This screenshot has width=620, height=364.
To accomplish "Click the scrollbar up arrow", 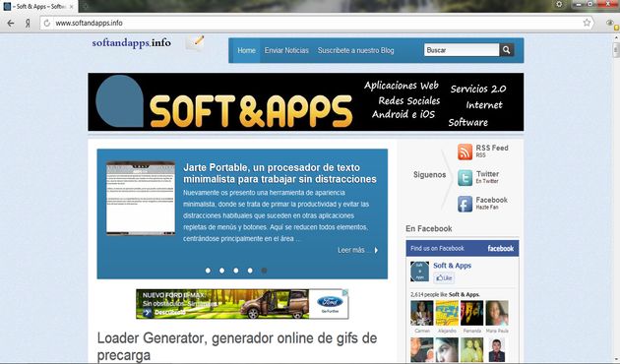I will pyautogui.click(x=616, y=38).
